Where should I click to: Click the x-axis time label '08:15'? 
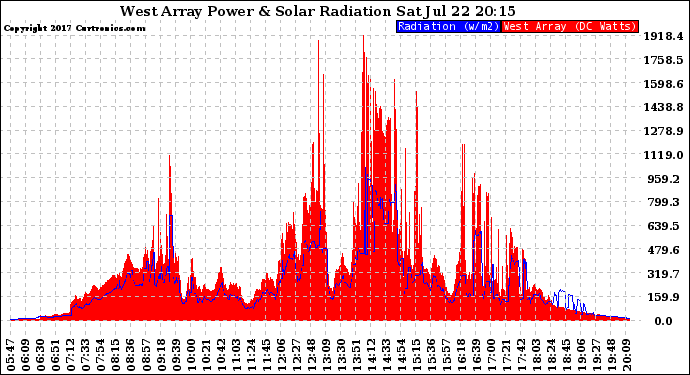[116, 355]
